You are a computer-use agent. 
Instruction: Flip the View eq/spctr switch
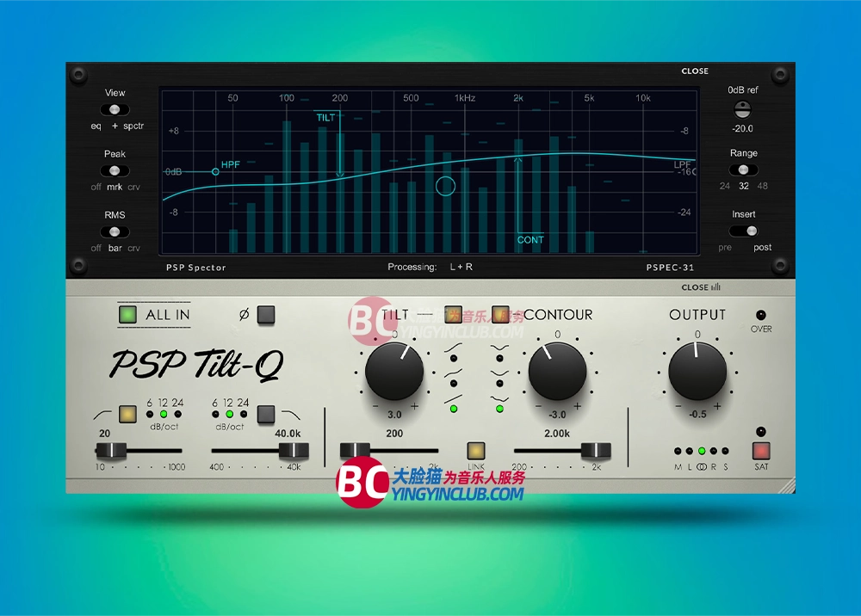(115, 110)
